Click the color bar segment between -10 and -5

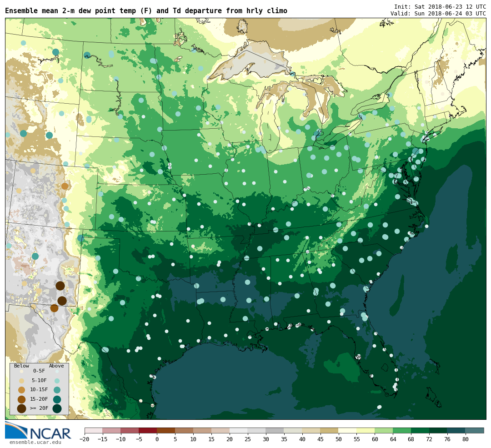pos(130,430)
